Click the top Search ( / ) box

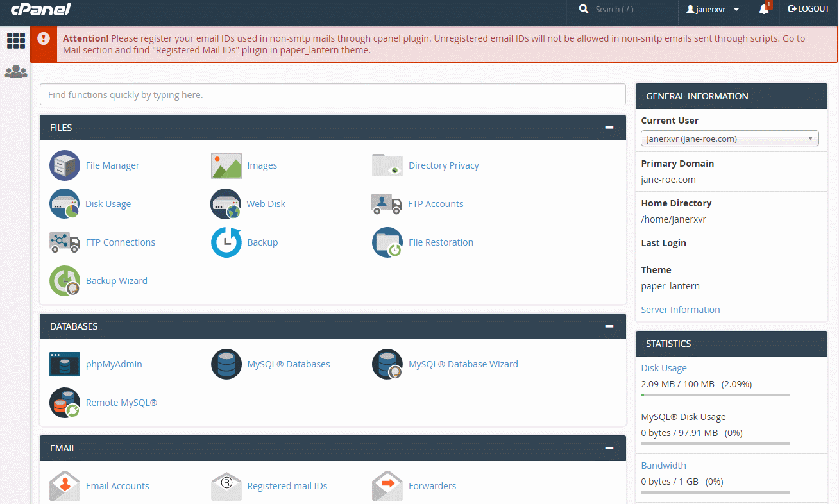pyautogui.click(x=622, y=9)
